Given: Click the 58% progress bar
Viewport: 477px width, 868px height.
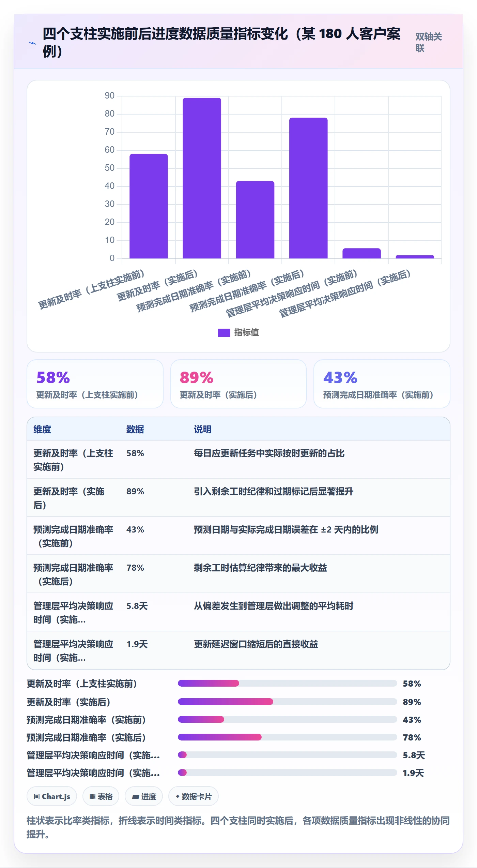Looking at the screenshot, I should click(287, 683).
